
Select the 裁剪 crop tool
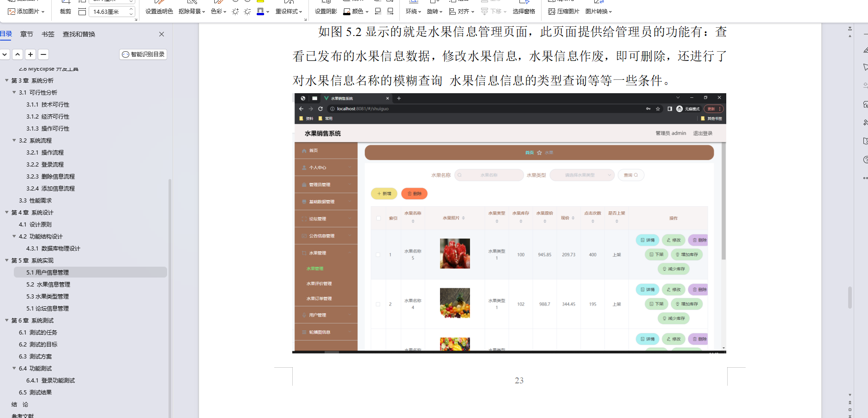pyautogui.click(x=65, y=12)
